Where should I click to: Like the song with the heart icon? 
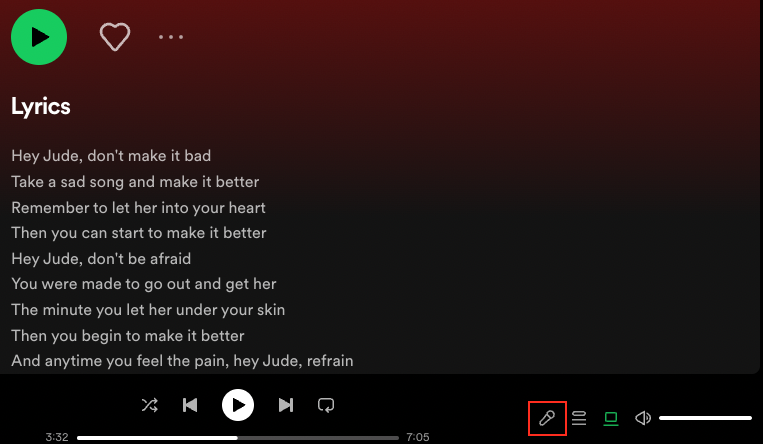coord(115,37)
